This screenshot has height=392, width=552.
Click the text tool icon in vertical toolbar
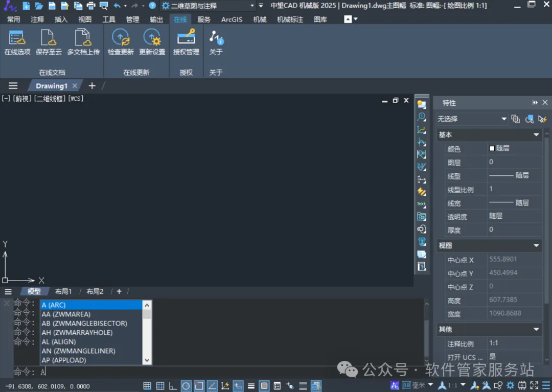[x=421, y=204]
